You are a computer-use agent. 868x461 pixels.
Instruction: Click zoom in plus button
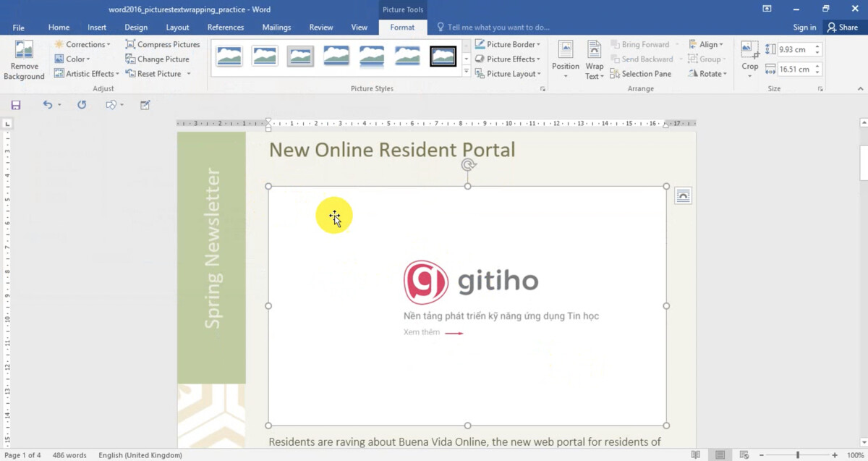click(x=834, y=455)
